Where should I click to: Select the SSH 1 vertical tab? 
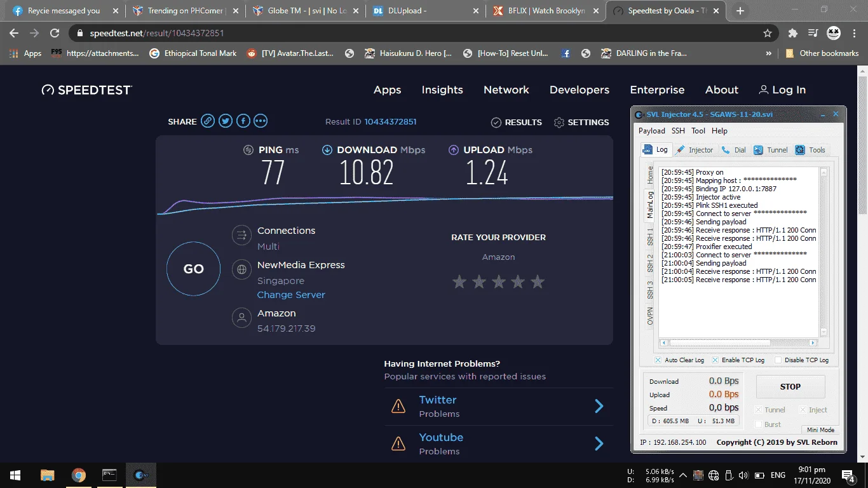coord(650,236)
